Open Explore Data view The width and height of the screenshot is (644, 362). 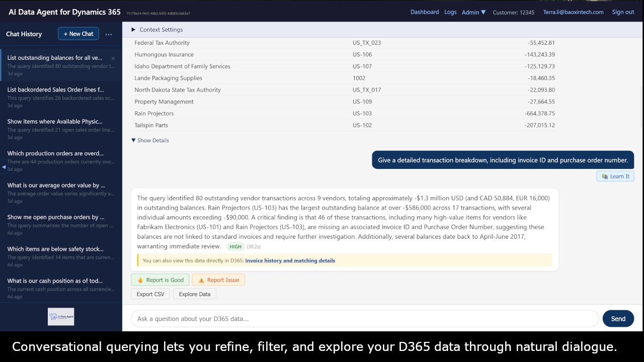coord(195,294)
